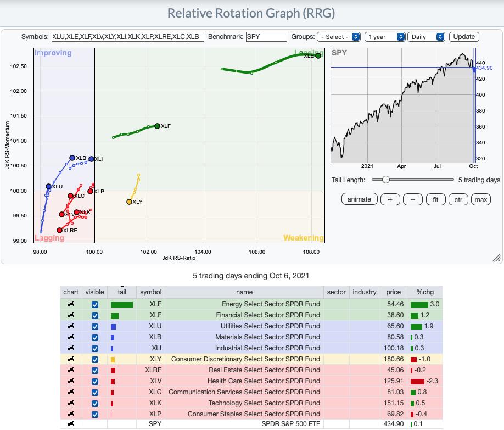Click the XLB marker on the graph
Image resolution: width=504 pixels, height=430 pixels.
pos(72,158)
